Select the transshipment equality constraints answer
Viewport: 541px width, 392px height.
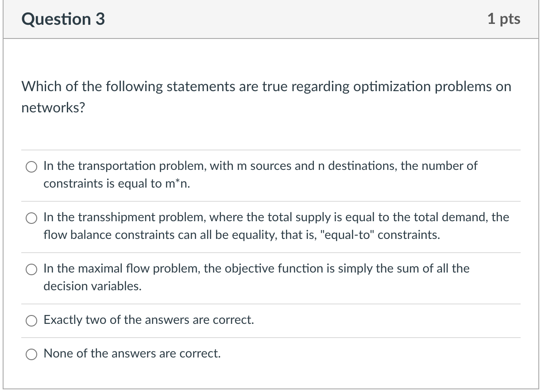(x=31, y=218)
